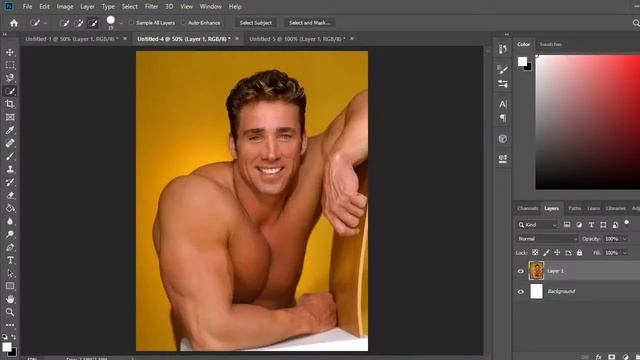
Task: Click foreground color swatch in Color panel
Action: coord(522,62)
